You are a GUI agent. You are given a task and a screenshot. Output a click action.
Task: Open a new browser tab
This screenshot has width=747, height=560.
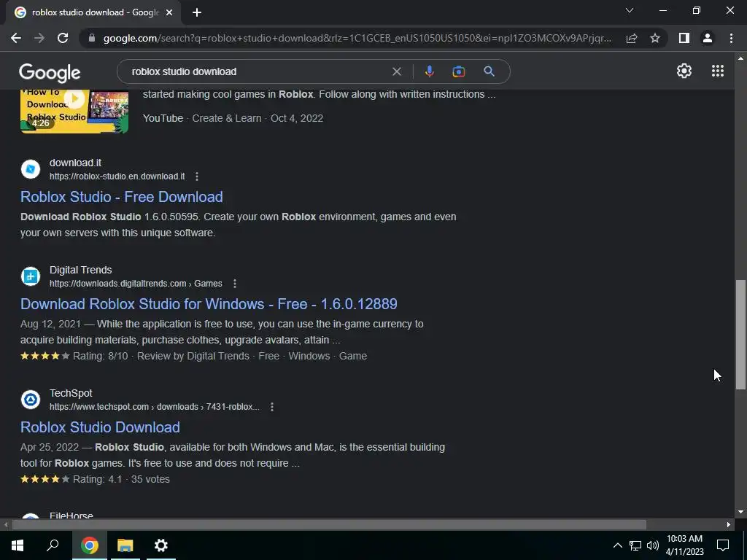(197, 13)
